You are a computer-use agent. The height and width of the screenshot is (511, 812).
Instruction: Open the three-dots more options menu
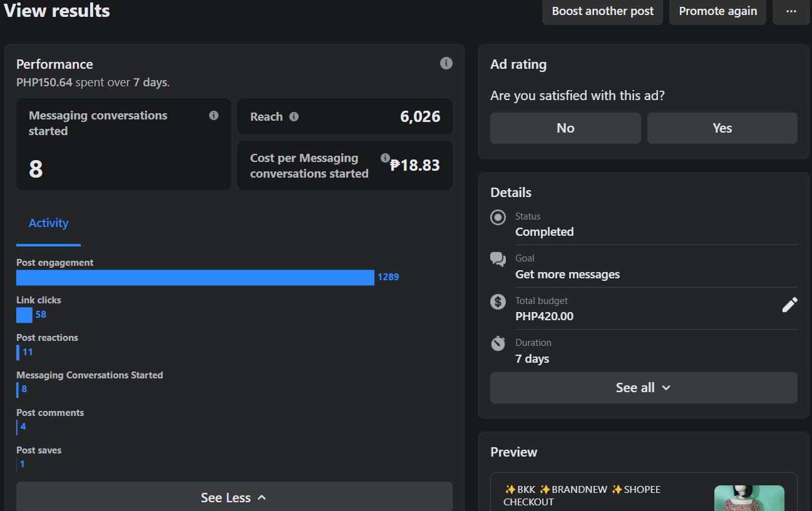point(791,11)
